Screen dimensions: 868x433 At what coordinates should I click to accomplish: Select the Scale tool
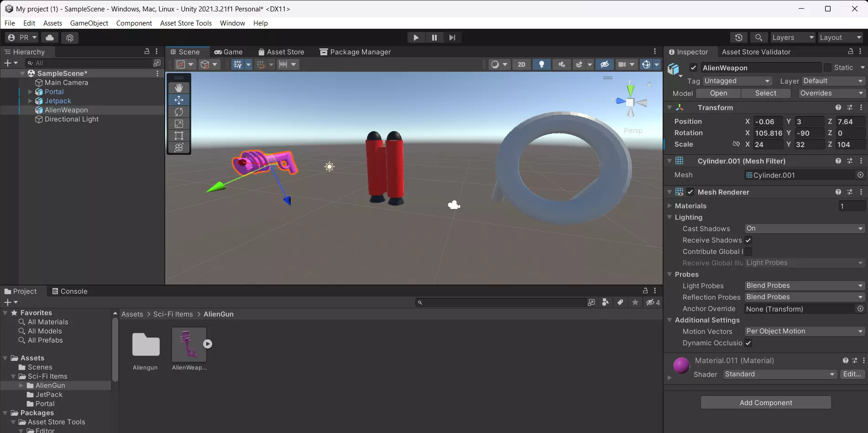tap(179, 123)
